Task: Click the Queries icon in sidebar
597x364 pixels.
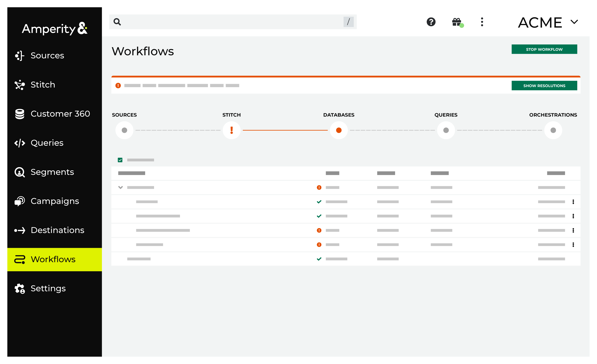Action: [x=20, y=143]
